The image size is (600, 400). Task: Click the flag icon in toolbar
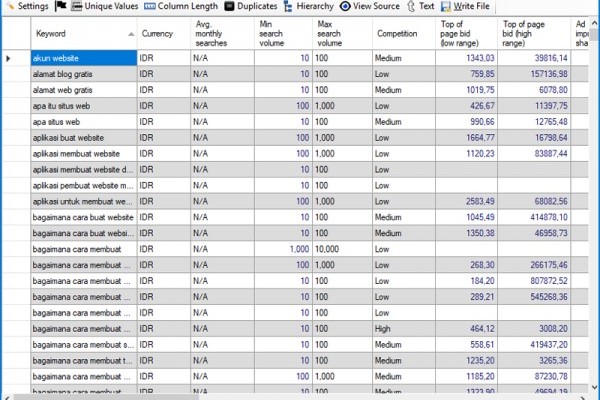point(60,6)
